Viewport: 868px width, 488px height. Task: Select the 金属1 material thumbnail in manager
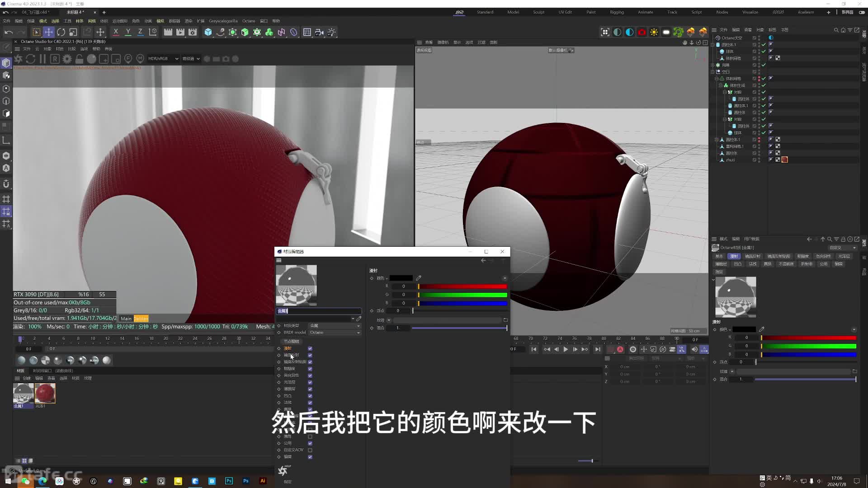click(x=24, y=394)
